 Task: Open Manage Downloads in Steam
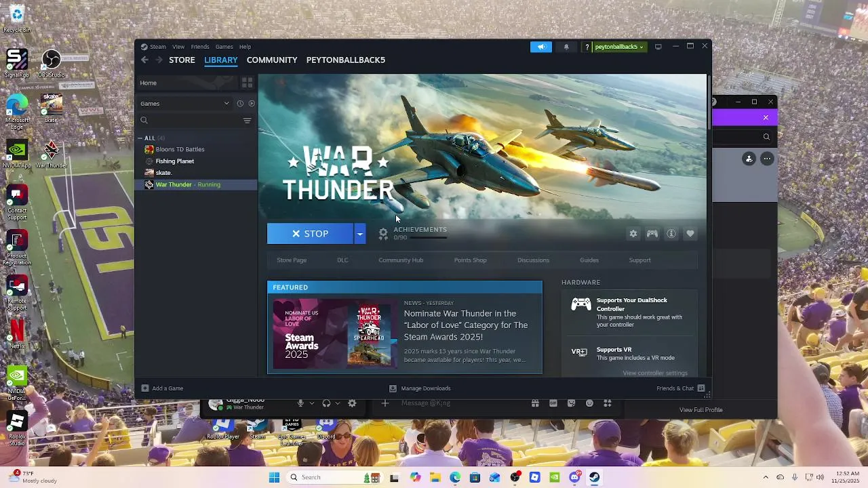click(x=420, y=388)
